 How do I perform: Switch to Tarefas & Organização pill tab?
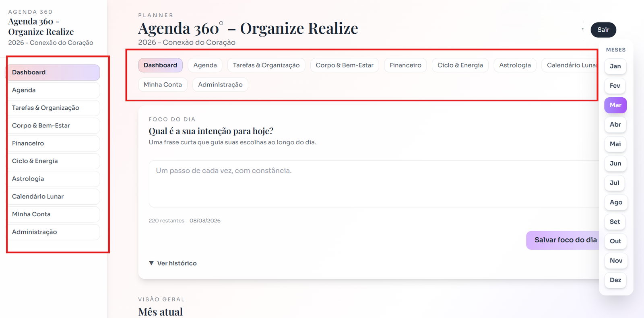pyautogui.click(x=266, y=65)
